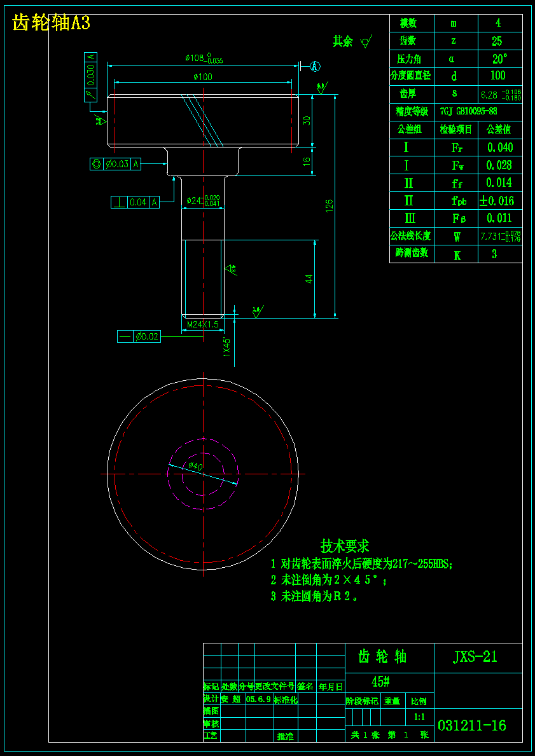
Task: Click the concentricity symbol in tolerance frame
Action: [97, 164]
